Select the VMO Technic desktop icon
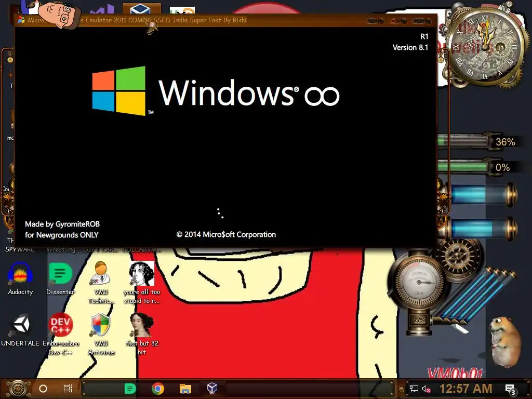 click(x=101, y=282)
